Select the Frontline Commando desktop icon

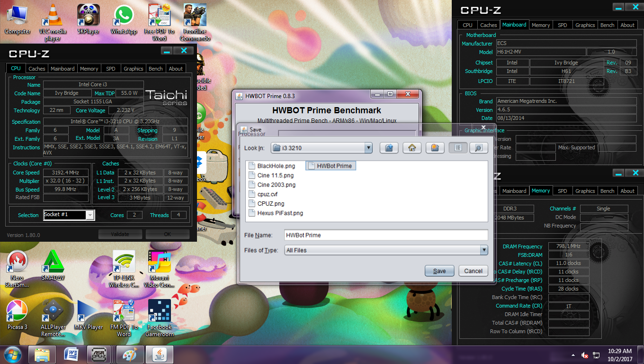[195, 22]
